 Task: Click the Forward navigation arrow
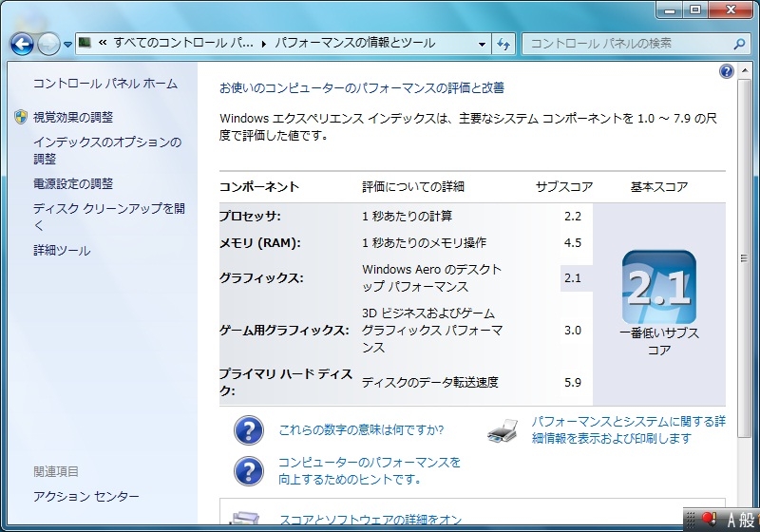click(x=48, y=45)
